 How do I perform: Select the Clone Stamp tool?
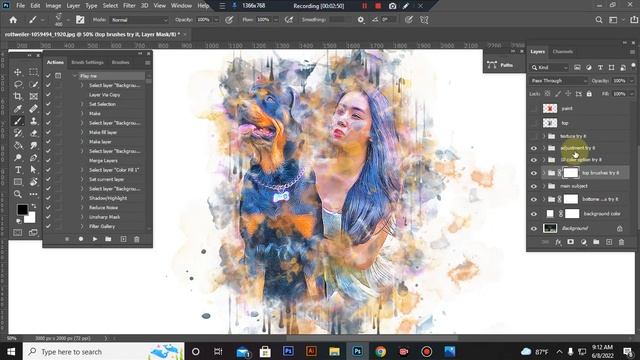(x=33, y=121)
